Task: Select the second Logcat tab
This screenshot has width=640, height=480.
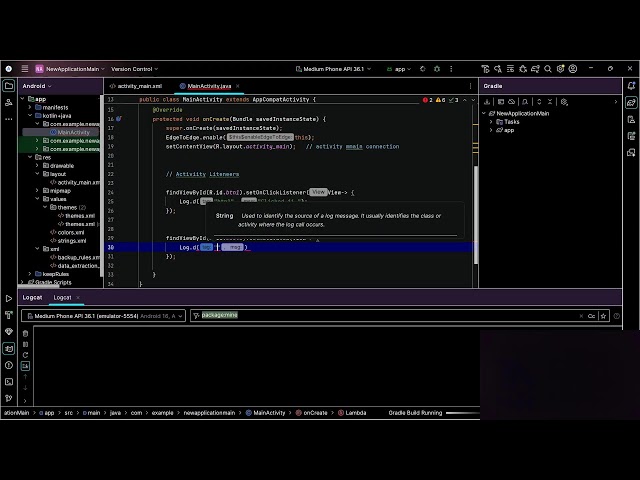Action: click(x=62, y=298)
